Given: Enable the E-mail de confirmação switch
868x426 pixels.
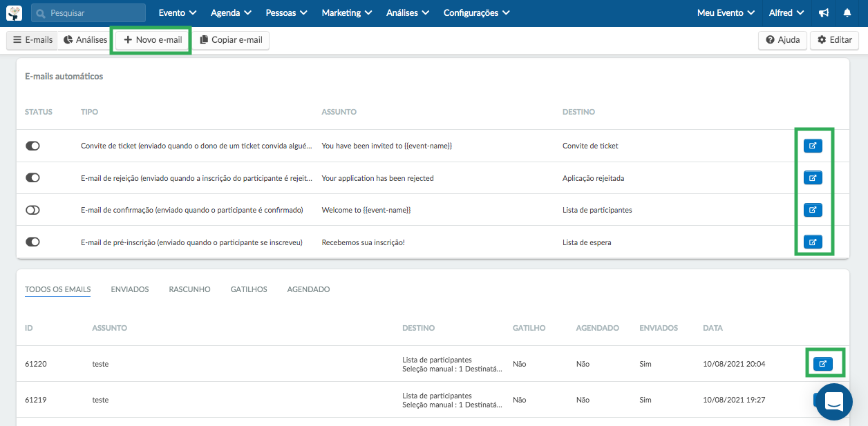Looking at the screenshot, I should (x=32, y=210).
